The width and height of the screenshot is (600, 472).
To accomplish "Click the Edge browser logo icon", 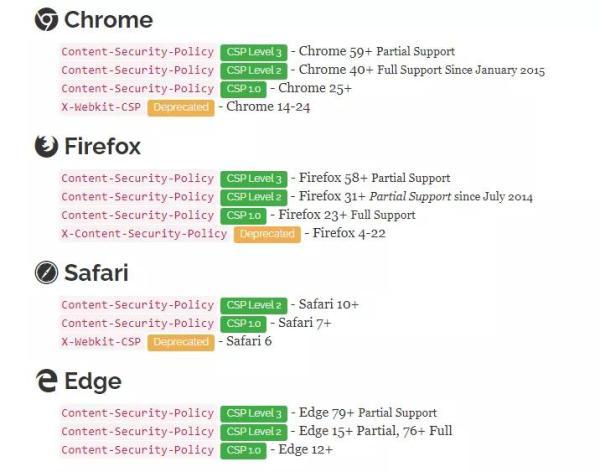I will click(x=46, y=381).
